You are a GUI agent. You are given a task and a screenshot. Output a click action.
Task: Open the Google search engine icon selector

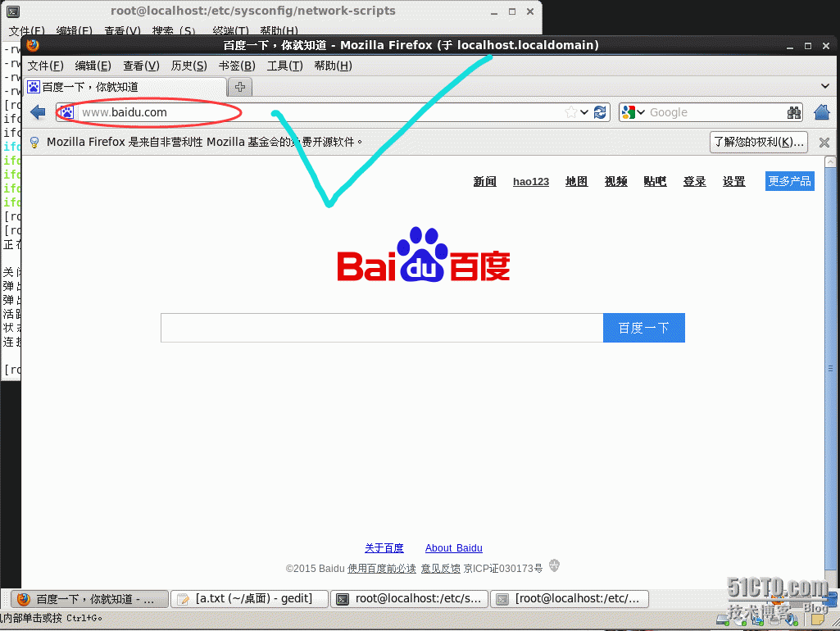[633, 112]
